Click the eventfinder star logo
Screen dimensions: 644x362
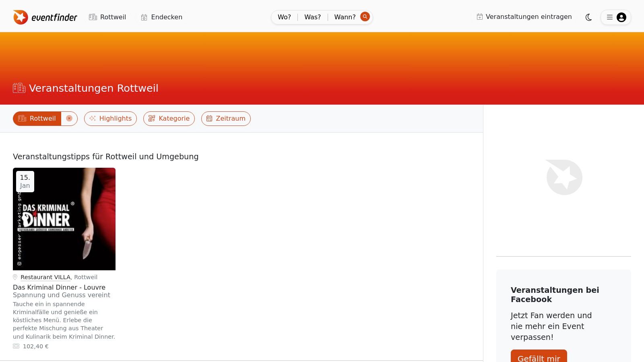pos(21,17)
